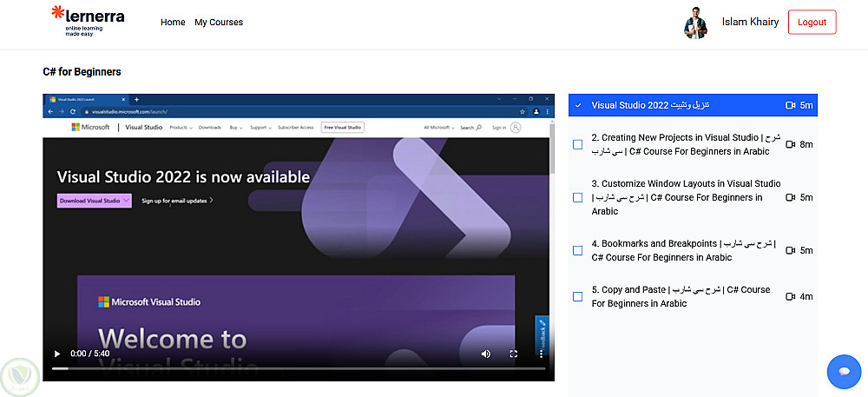Play the lesson video
Viewport: 868px width, 397px height.
(57, 354)
